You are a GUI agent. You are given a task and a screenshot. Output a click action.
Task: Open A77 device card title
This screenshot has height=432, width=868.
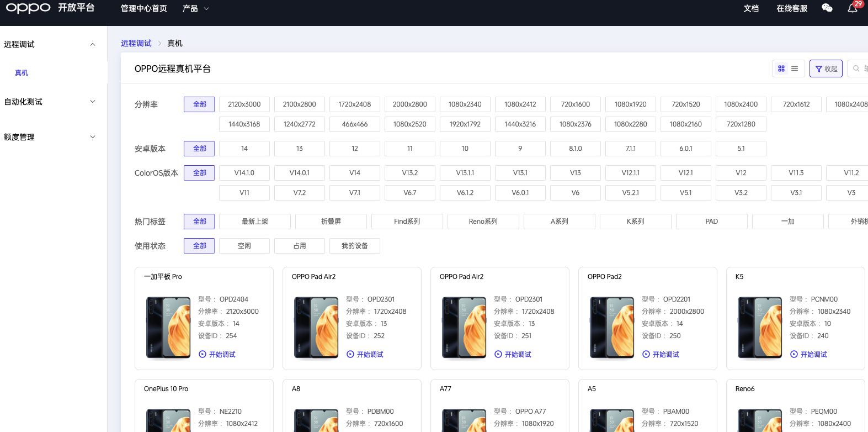point(445,389)
